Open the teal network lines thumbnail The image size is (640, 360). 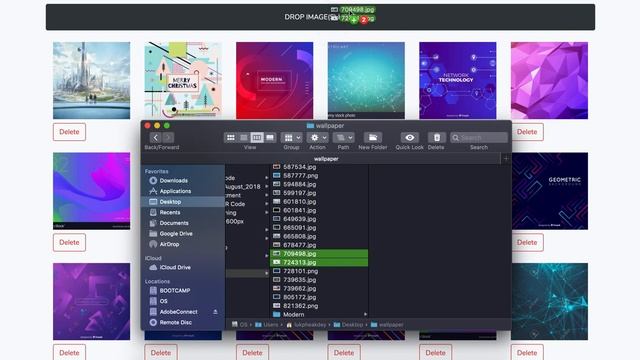549,301
